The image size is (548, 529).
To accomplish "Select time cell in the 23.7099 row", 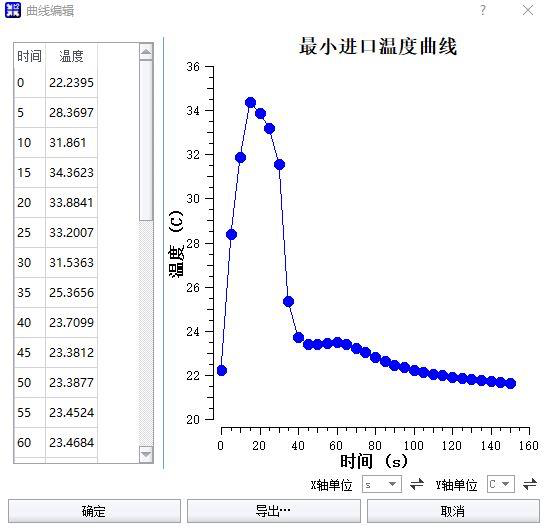I will click(30, 323).
